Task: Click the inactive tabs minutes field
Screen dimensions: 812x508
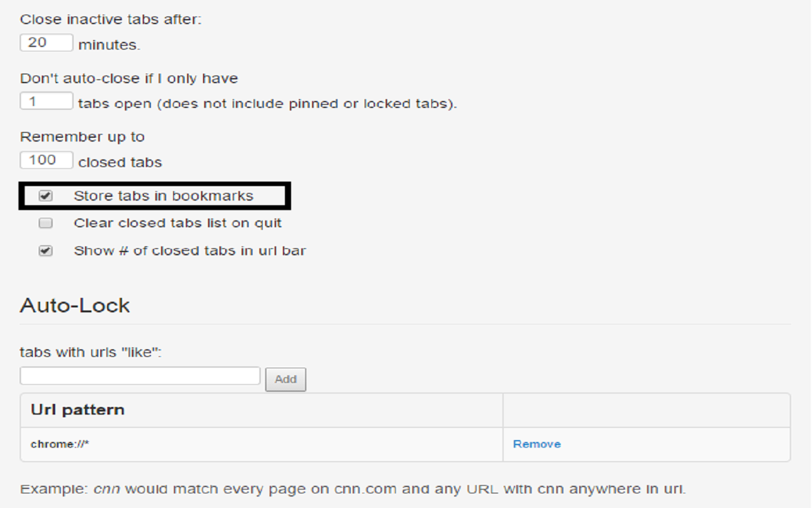Action: pos(46,43)
